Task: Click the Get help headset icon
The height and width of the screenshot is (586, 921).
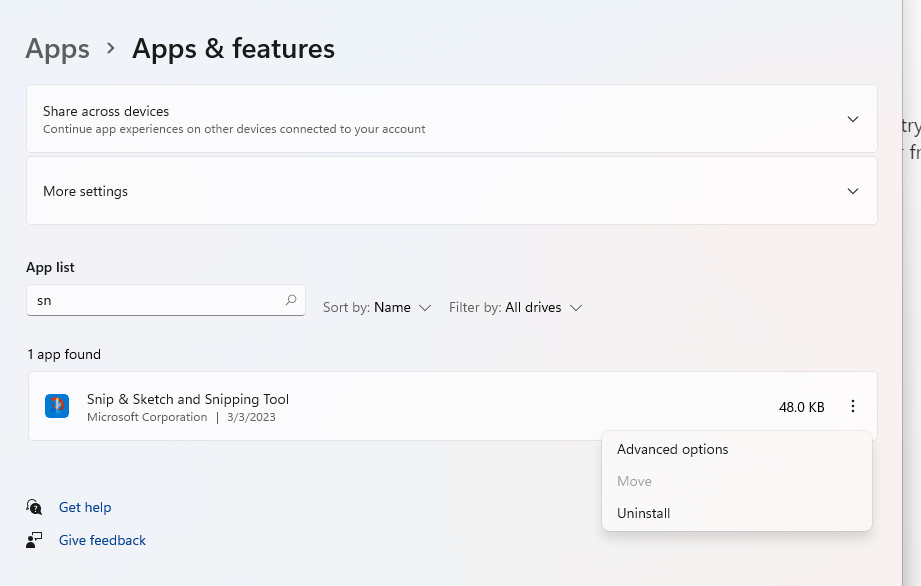Action: (35, 507)
